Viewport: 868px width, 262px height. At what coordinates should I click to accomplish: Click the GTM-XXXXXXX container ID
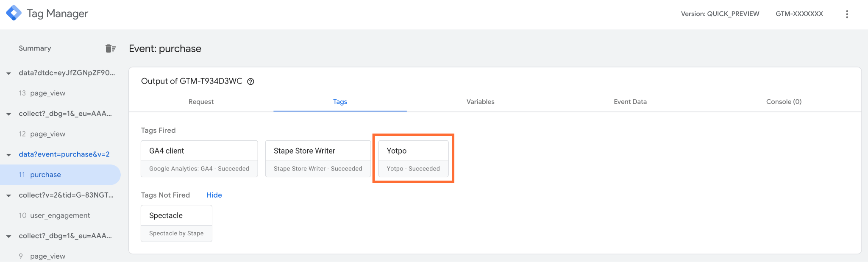click(799, 14)
